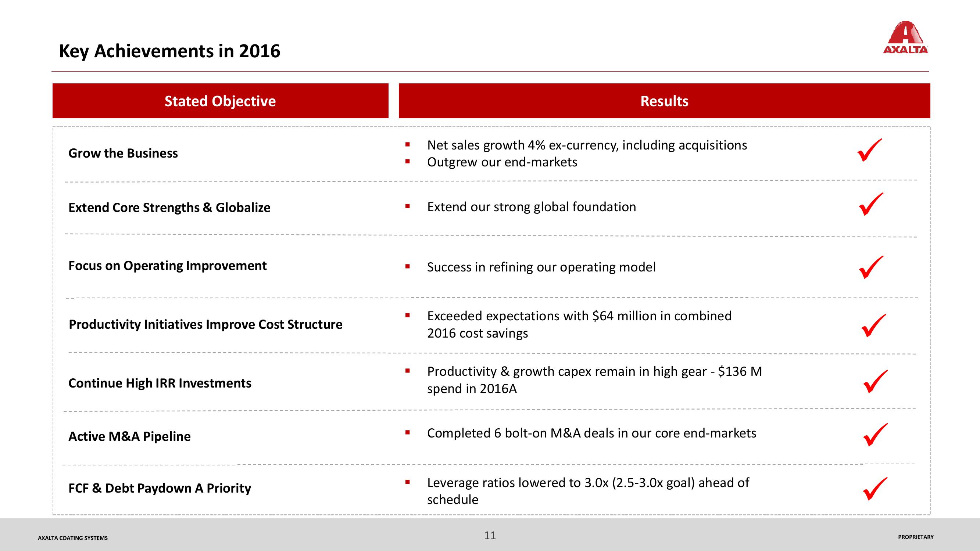Screen dimensions: 980x551
Task: Click Grow the Business objective
Action: coord(123,153)
